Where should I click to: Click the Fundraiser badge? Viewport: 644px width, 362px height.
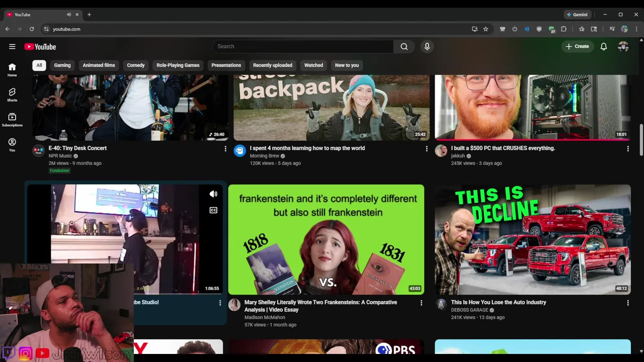point(59,170)
